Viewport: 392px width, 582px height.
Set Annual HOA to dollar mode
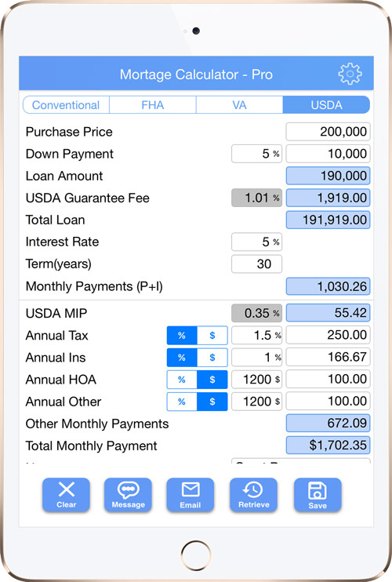tap(212, 380)
